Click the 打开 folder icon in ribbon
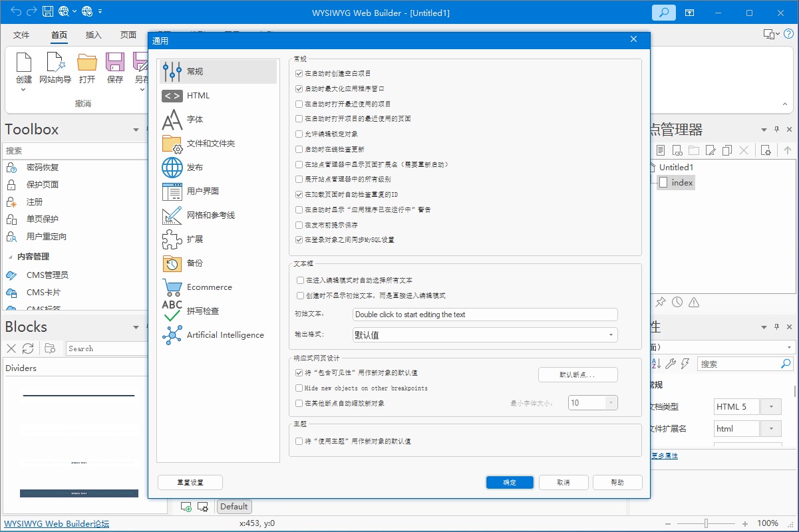 pyautogui.click(x=87, y=62)
